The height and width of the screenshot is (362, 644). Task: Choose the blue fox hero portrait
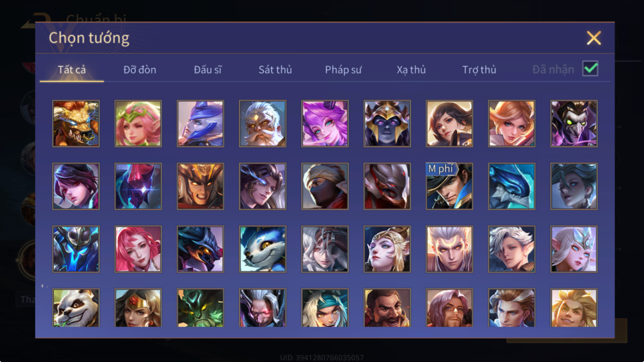(x=263, y=249)
